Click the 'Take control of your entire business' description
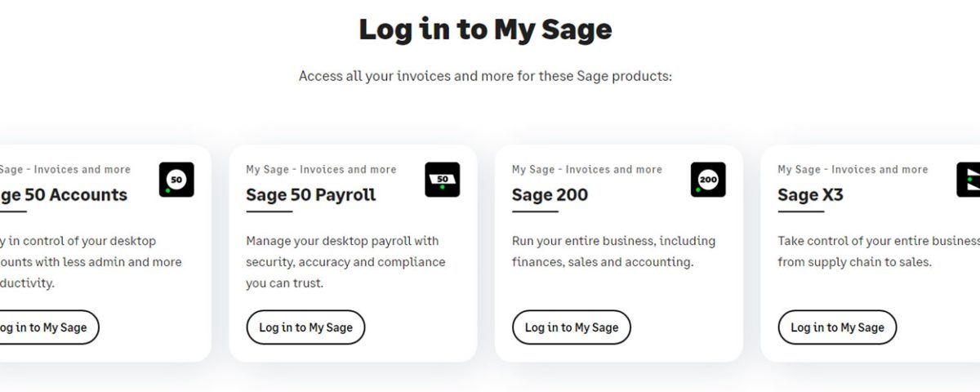This screenshot has width=980, height=392. pos(879,252)
